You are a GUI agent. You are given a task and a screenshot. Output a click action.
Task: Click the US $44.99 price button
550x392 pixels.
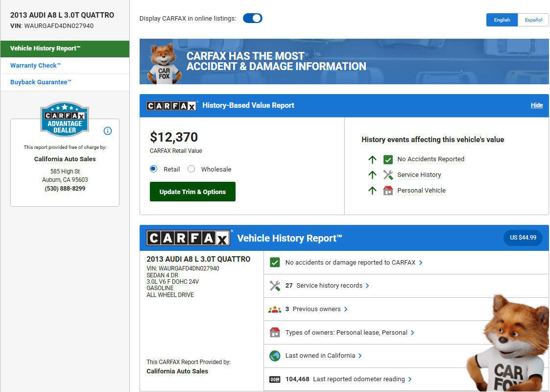click(523, 238)
